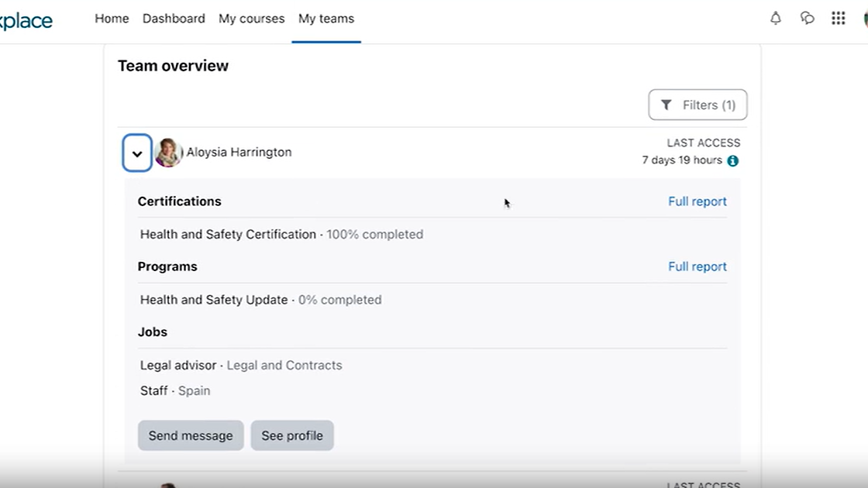Open Full report for Programs
868x488 pixels.
point(697,266)
